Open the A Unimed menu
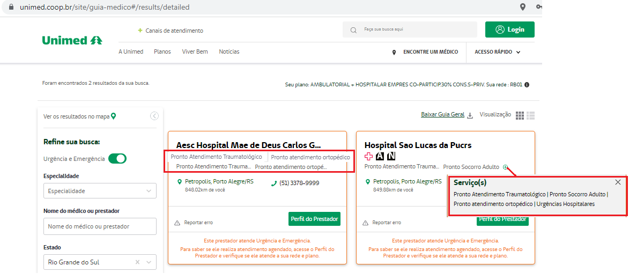Screen dimensions: 644x280 pyautogui.click(x=131, y=51)
